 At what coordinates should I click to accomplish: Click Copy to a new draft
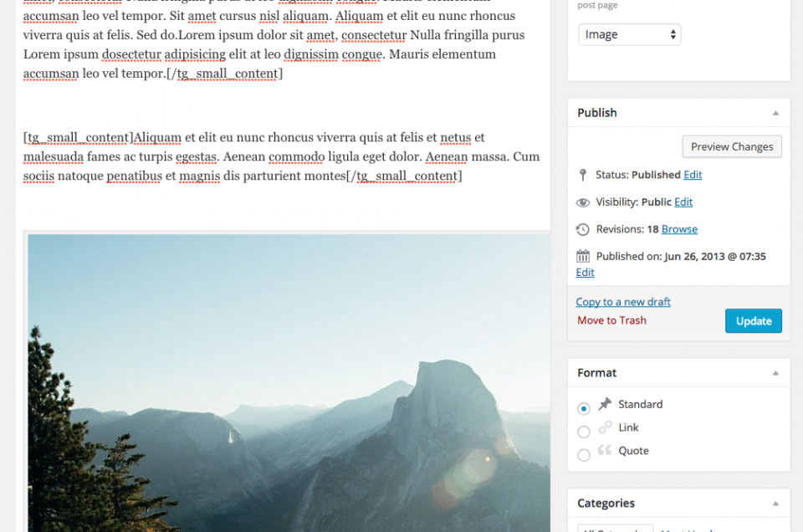(x=622, y=302)
